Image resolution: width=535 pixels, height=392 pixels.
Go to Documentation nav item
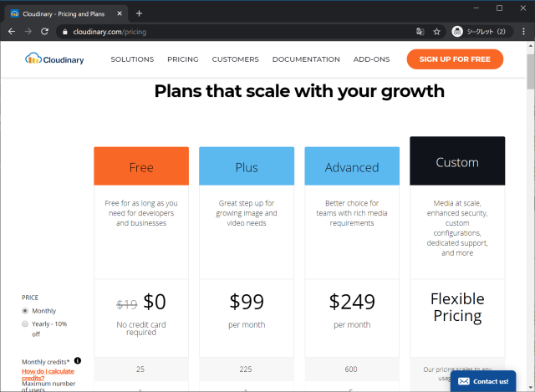pyautogui.click(x=306, y=59)
